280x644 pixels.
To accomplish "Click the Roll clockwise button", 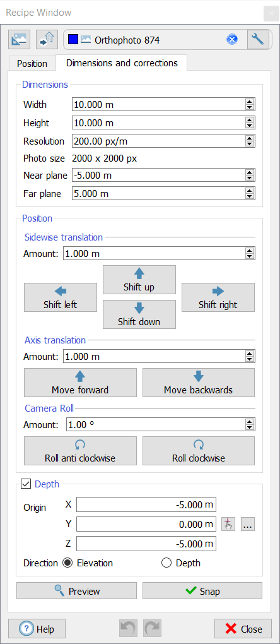I will point(199,451).
